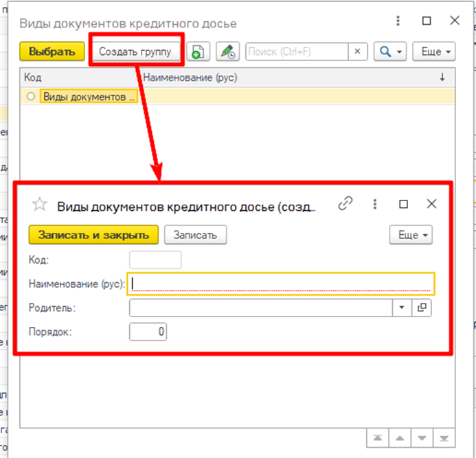This screenshot has width=476, height=458.
Task: Open change history pencil icon
Action: tap(227, 51)
